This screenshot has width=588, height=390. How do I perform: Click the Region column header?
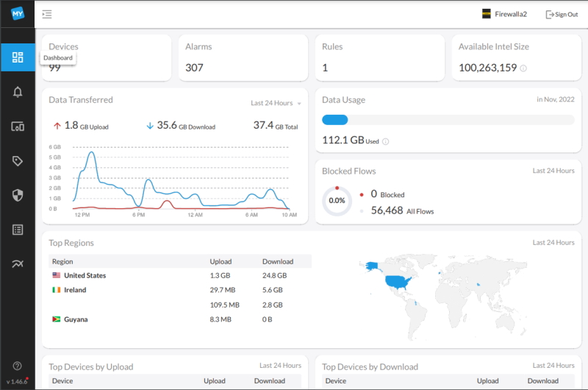pos(62,262)
